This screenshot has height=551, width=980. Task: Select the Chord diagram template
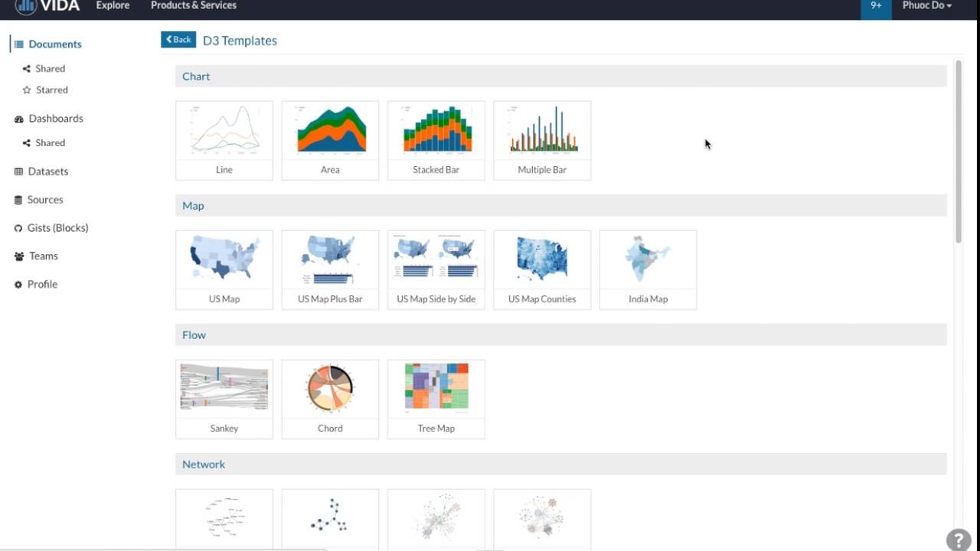(x=330, y=399)
